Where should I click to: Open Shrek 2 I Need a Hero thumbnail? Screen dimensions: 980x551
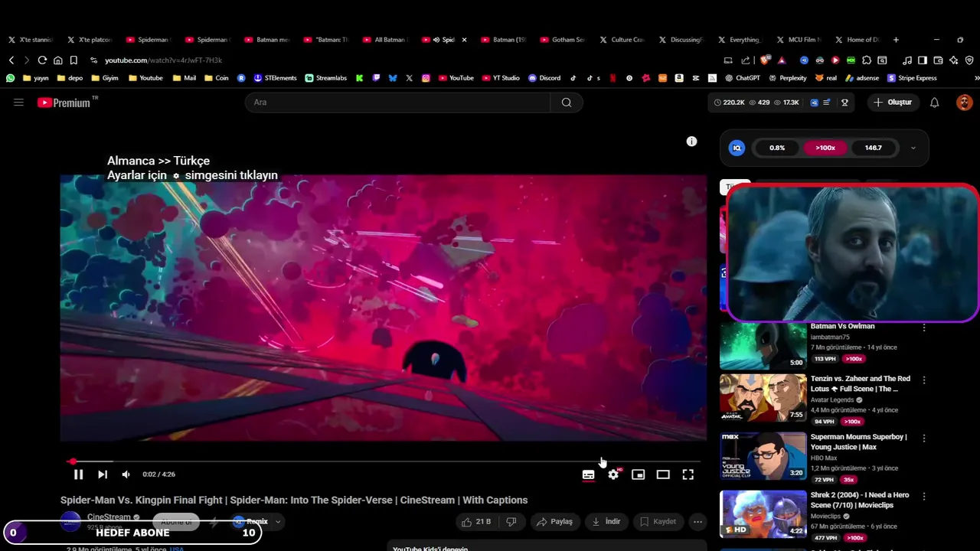pos(763,514)
